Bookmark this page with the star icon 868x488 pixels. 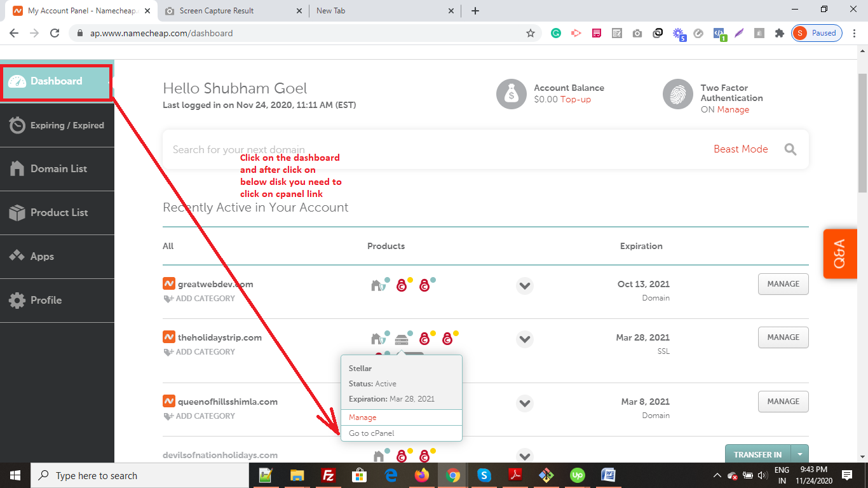(x=531, y=33)
